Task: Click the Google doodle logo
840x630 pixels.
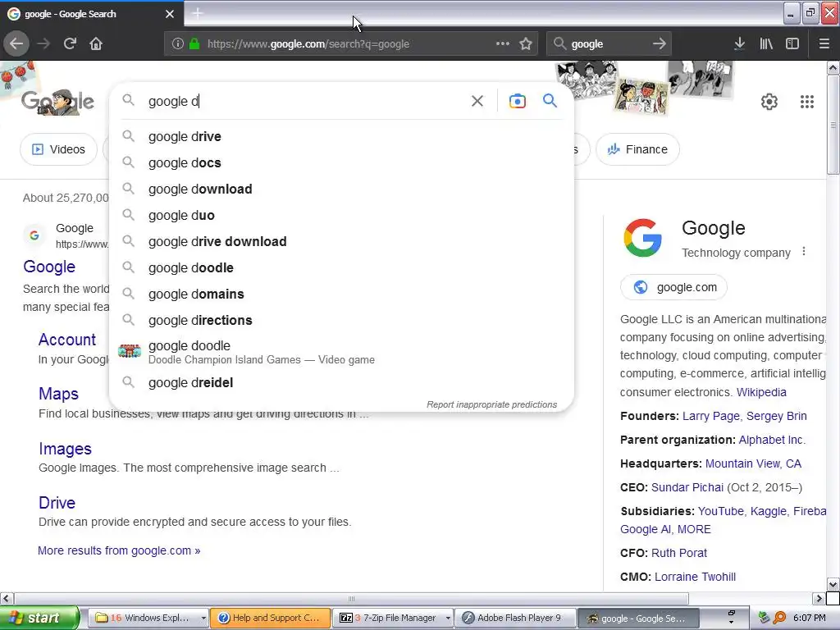Action: (58, 101)
